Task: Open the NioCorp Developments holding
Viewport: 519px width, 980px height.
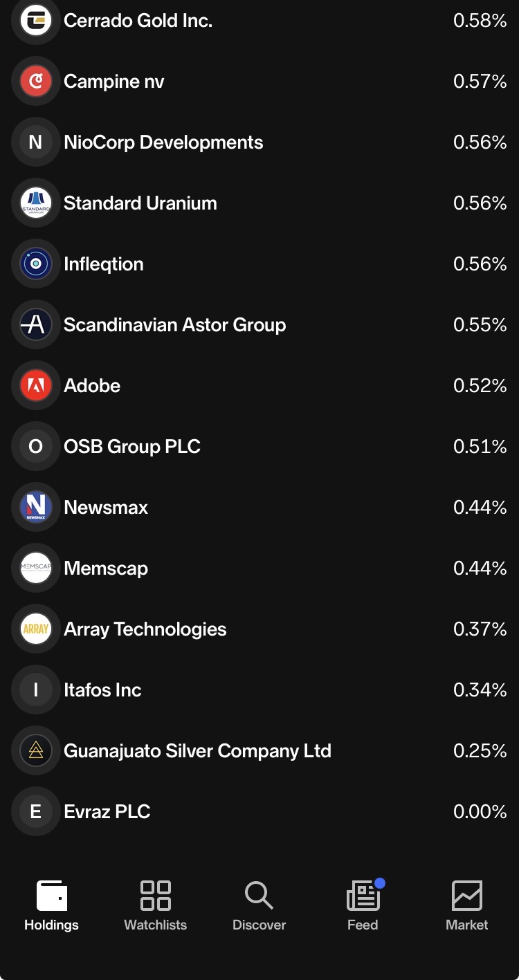Action: [x=259, y=142]
